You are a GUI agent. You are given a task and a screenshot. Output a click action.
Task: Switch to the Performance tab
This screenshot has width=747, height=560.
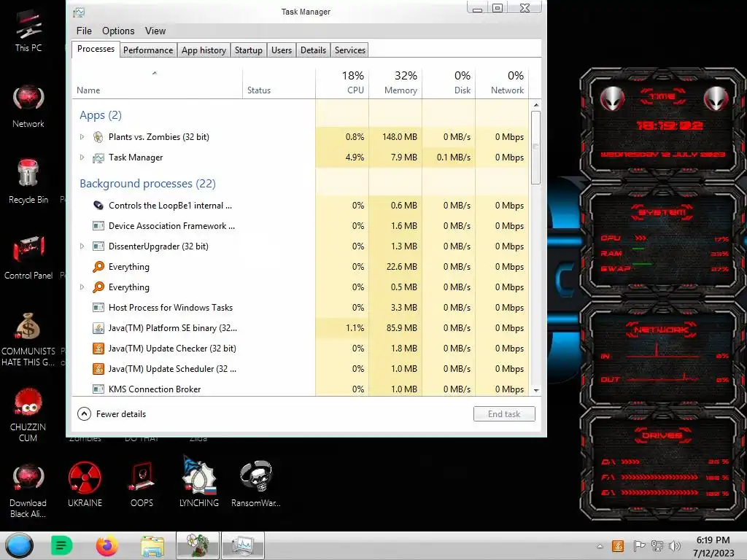(x=148, y=50)
